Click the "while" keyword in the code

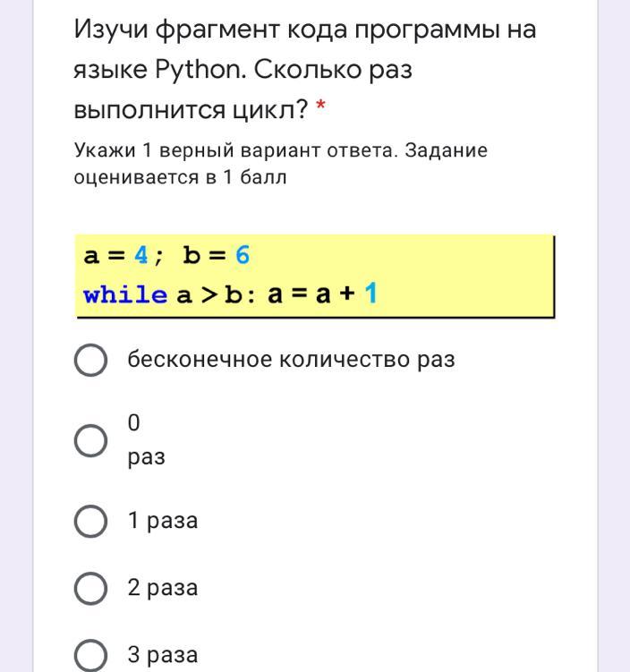click(x=124, y=295)
